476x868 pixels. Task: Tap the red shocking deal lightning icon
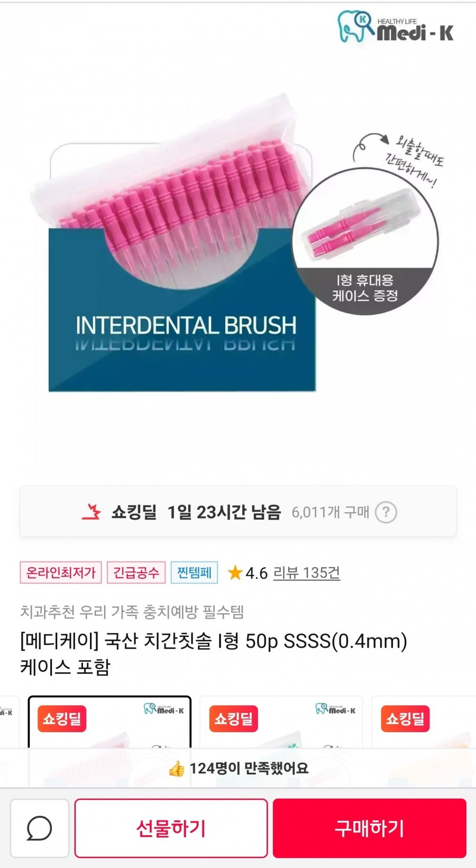[x=91, y=512]
